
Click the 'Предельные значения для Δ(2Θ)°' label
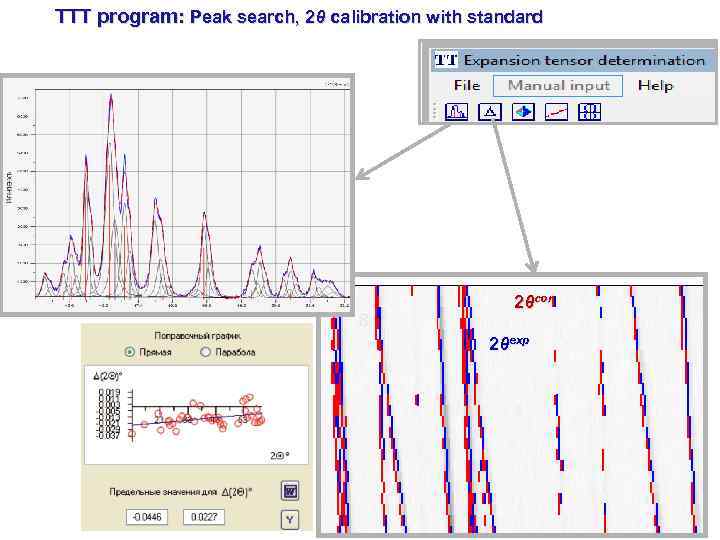pyautogui.click(x=181, y=492)
